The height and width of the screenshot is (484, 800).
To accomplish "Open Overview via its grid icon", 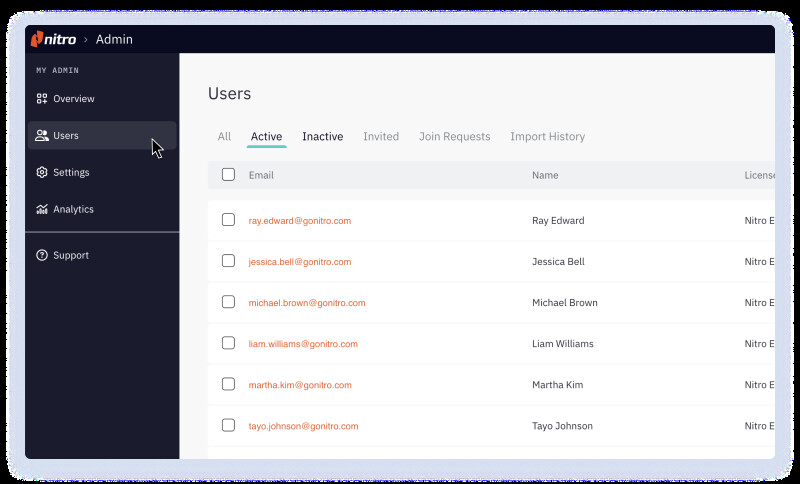I will pos(42,99).
